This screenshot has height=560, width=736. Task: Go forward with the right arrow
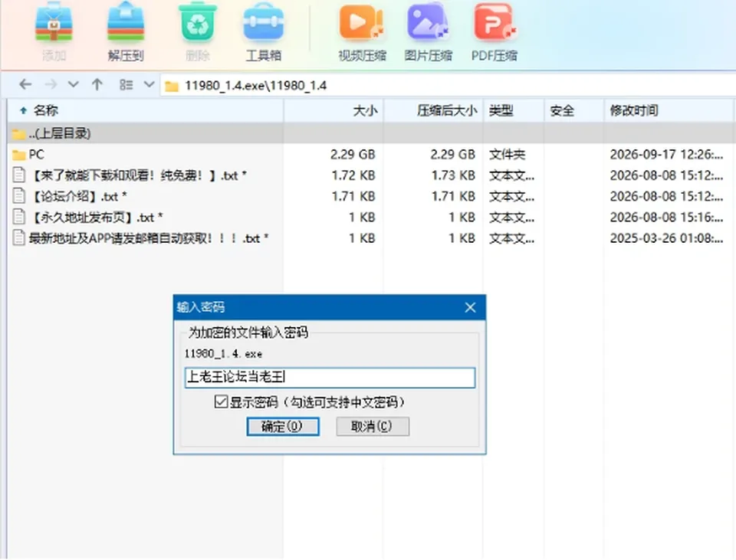click(51, 84)
